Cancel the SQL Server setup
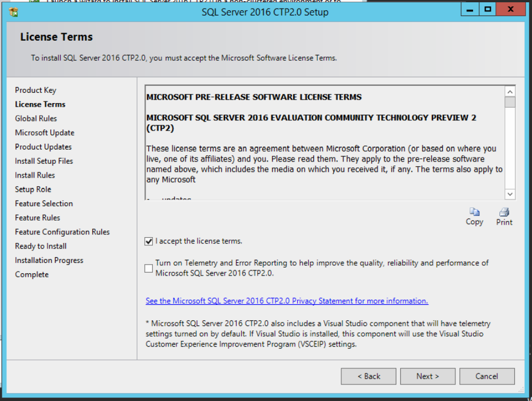The width and height of the screenshot is (532, 401). 487,376
